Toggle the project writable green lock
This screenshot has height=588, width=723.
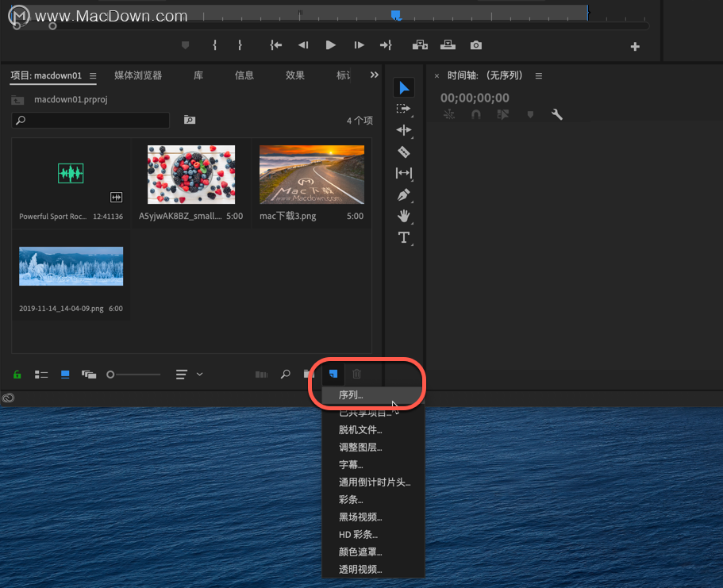[17, 375]
